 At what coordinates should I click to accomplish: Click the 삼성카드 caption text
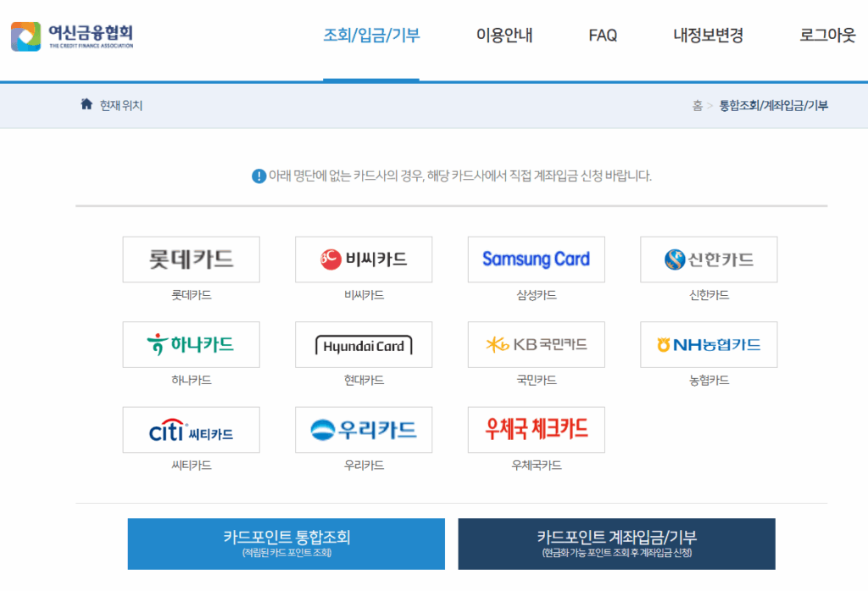click(x=537, y=295)
